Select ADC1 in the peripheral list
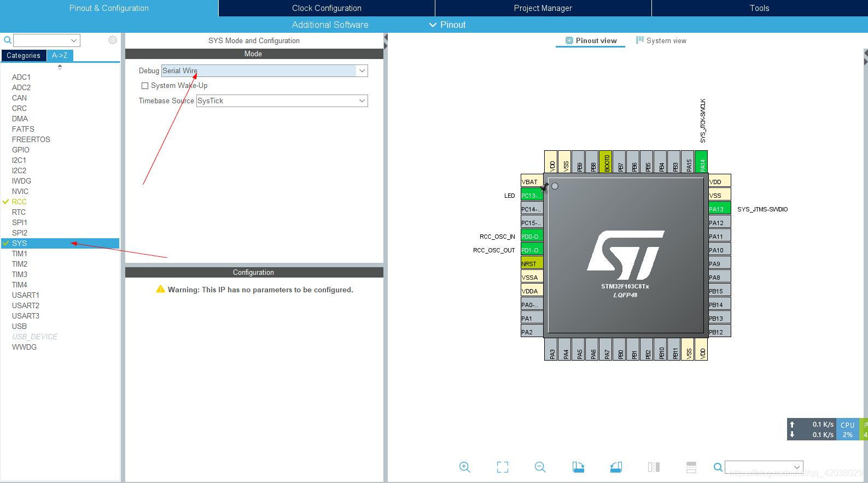Viewport: 868px width, 483px height. (21, 77)
